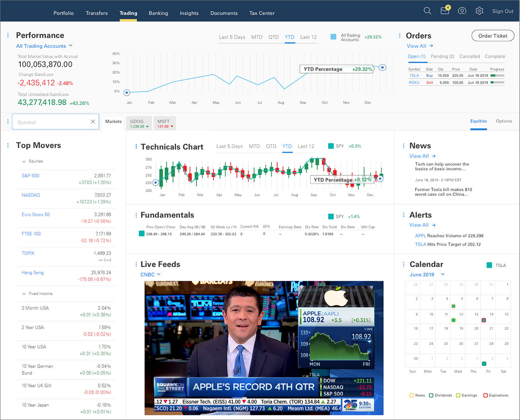Click performance chart start-point marker at Jan
Viewport: 520px width, 420px height.
(127, 93)
